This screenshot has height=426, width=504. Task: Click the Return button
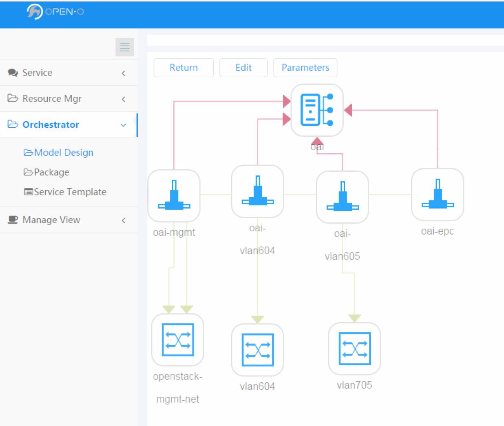(x=183, y=68)
